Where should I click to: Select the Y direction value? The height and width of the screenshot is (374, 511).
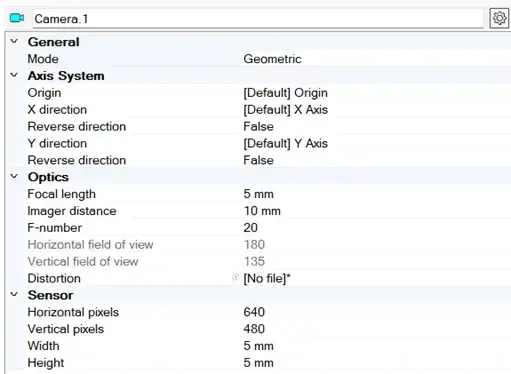click(x=286, y=143)
